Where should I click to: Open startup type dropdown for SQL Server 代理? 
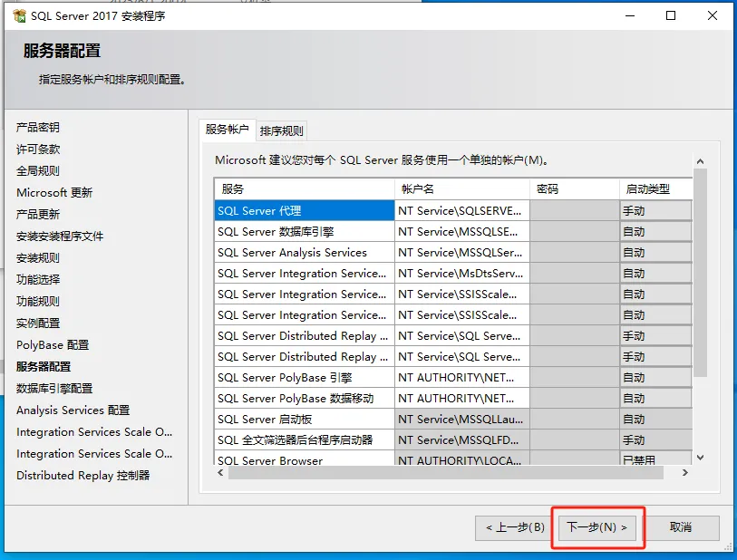[655, 210]
